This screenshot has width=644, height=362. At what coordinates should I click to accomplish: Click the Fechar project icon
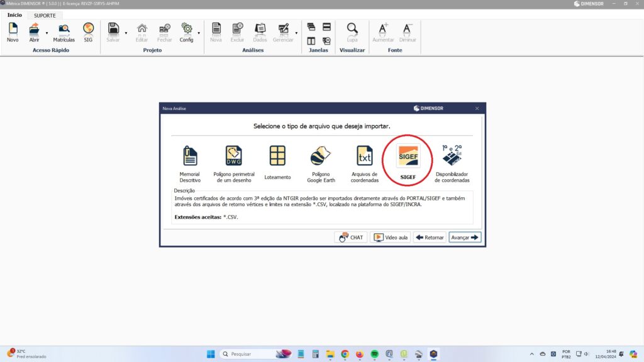(x=164, y=33)
